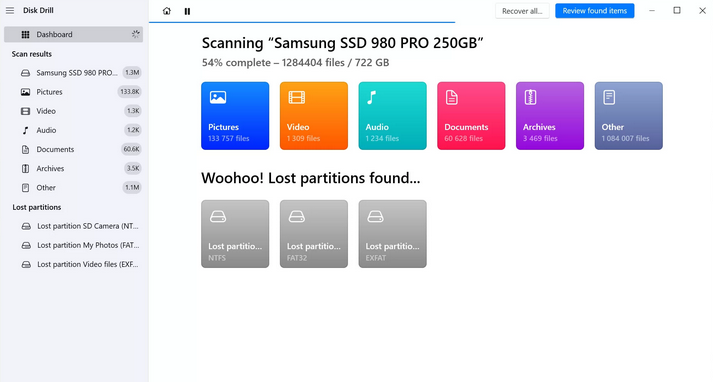Click the "Scan results" section header

pos(32,54)
